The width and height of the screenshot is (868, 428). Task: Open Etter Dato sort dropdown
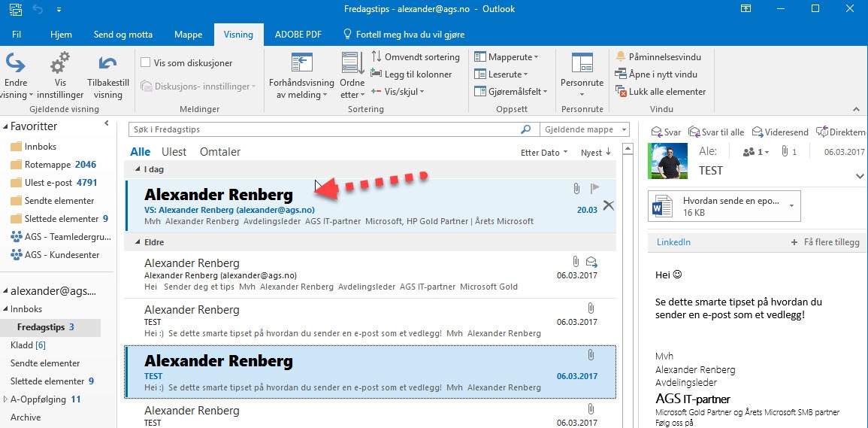[x=544, y=153]
